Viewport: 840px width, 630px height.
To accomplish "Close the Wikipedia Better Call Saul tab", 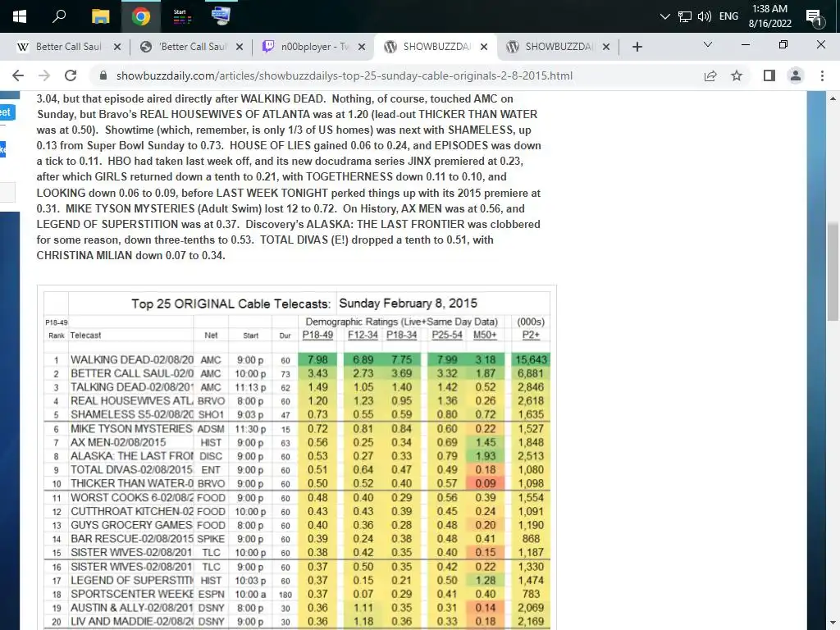I will pyautogui.click(x=117, y=47).
